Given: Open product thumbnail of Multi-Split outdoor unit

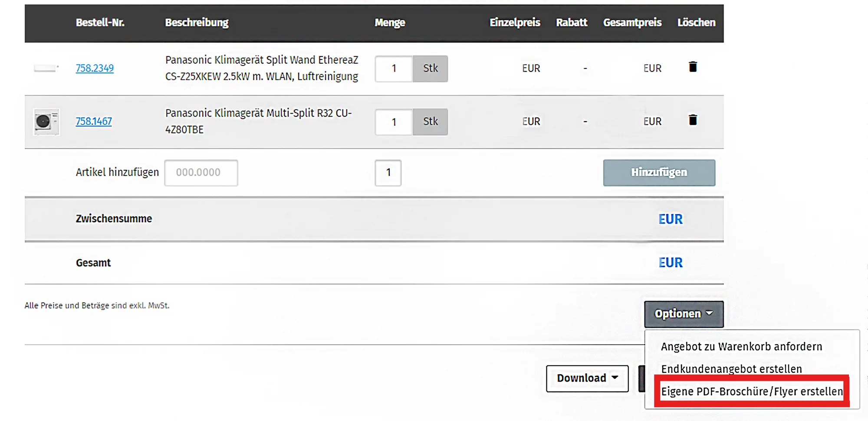Looking at the screenshot, I should [46, 122].
